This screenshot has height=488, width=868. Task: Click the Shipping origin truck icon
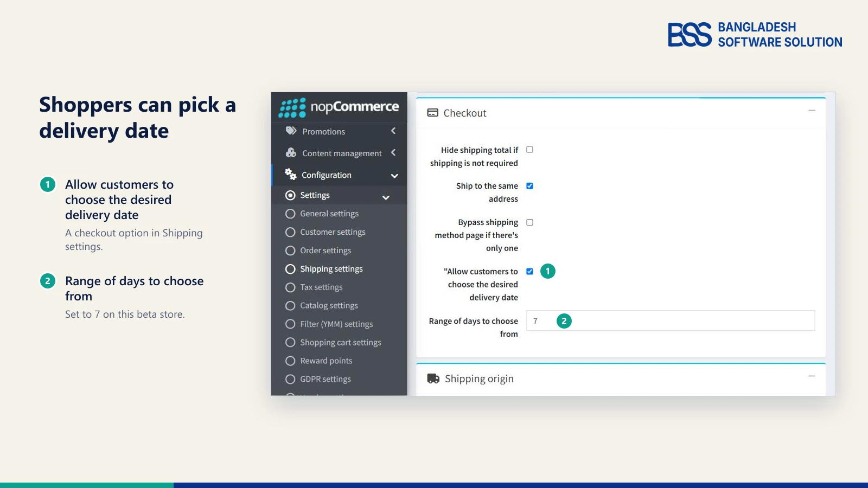click(433, 378)
